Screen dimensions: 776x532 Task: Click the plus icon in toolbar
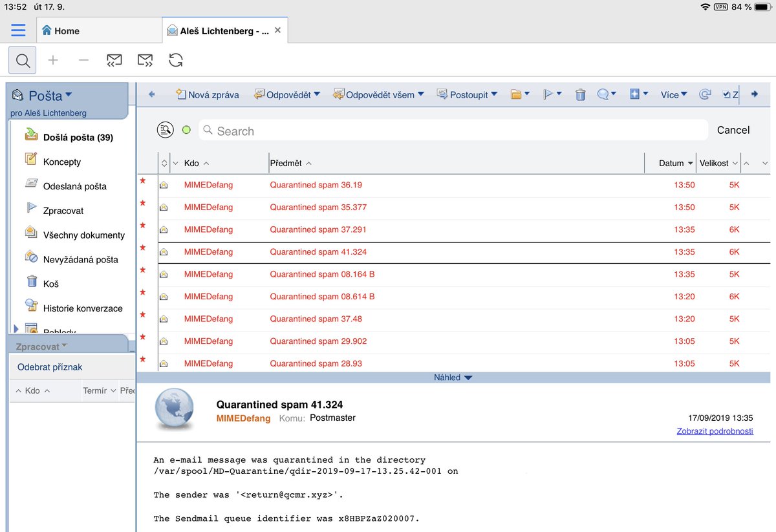coord(53,60)
